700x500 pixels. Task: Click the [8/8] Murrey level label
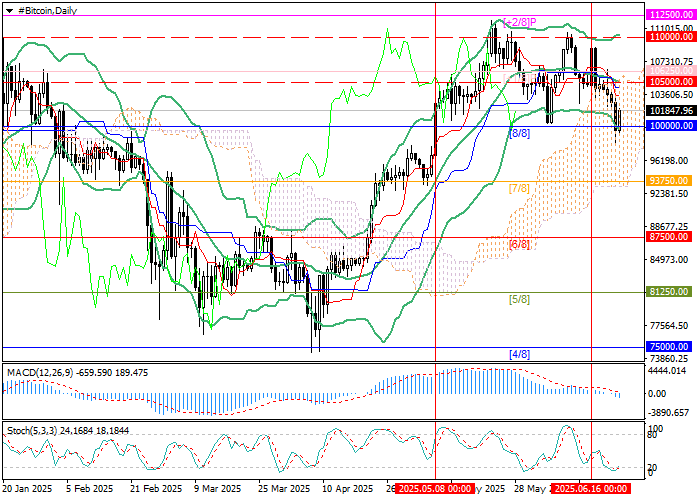[520, 133]
